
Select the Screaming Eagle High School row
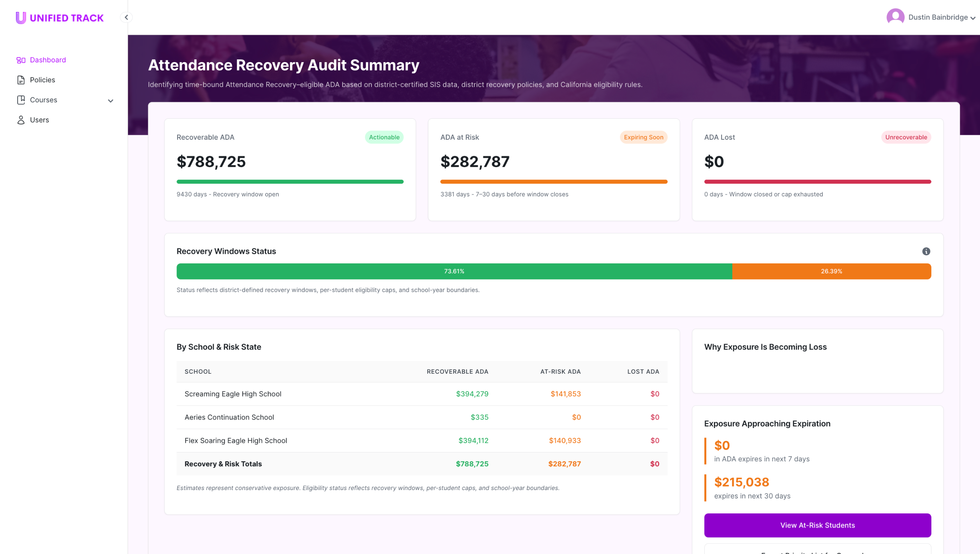(233, 394)
